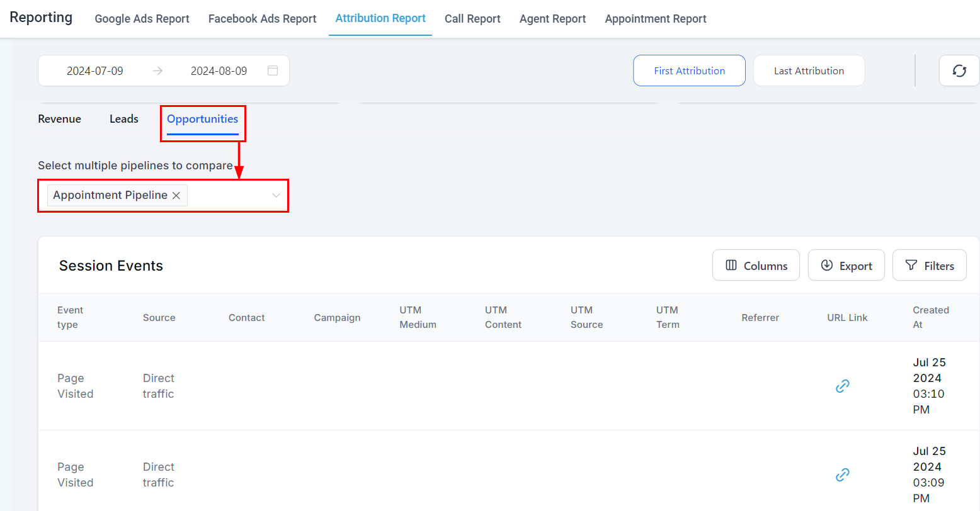This screenshot has height=511, width=980.
Task: Click the start date 2024-07-09 field
Action: point(95,71)
